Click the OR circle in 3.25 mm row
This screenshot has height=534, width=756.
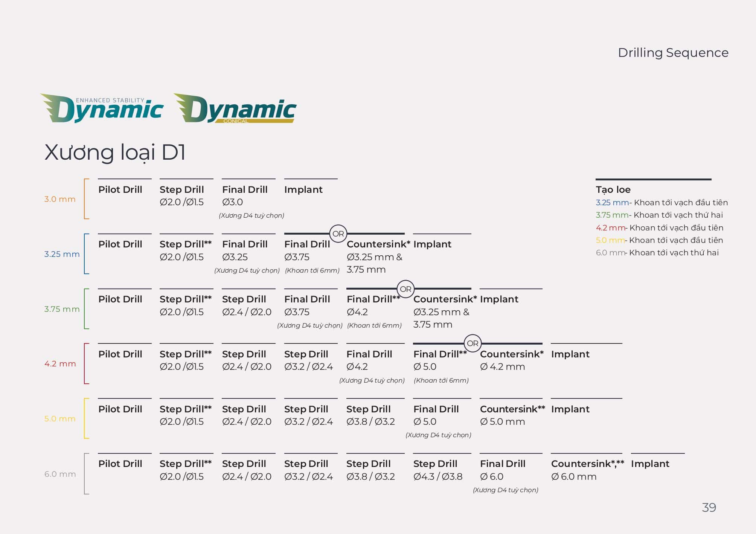[x=338, y=233]
